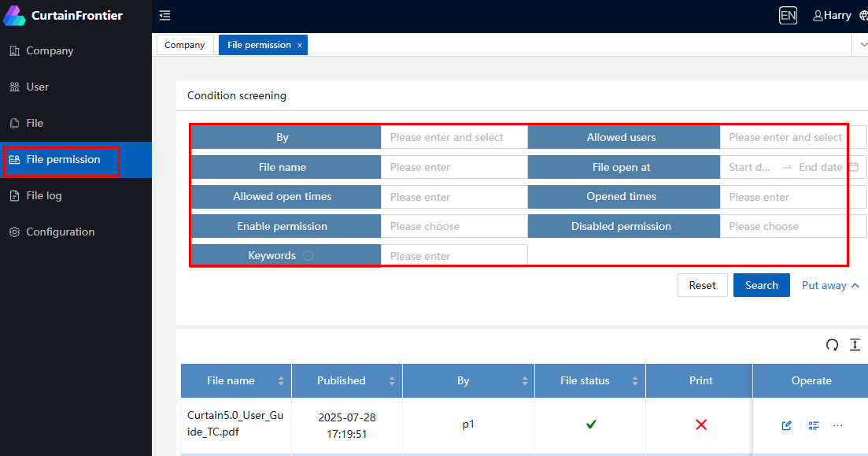Close the File permission tab
This screenshot has width=868, height=456.
[300, 46]
